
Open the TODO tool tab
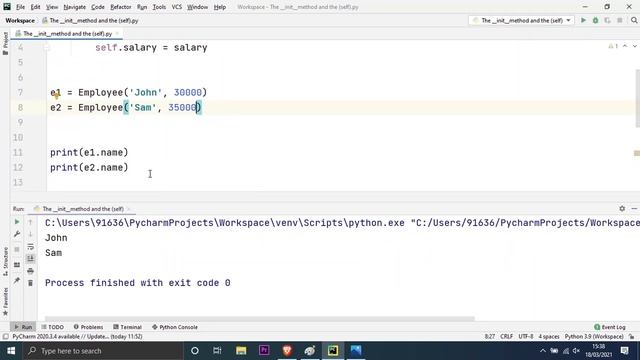pos(53,327)
